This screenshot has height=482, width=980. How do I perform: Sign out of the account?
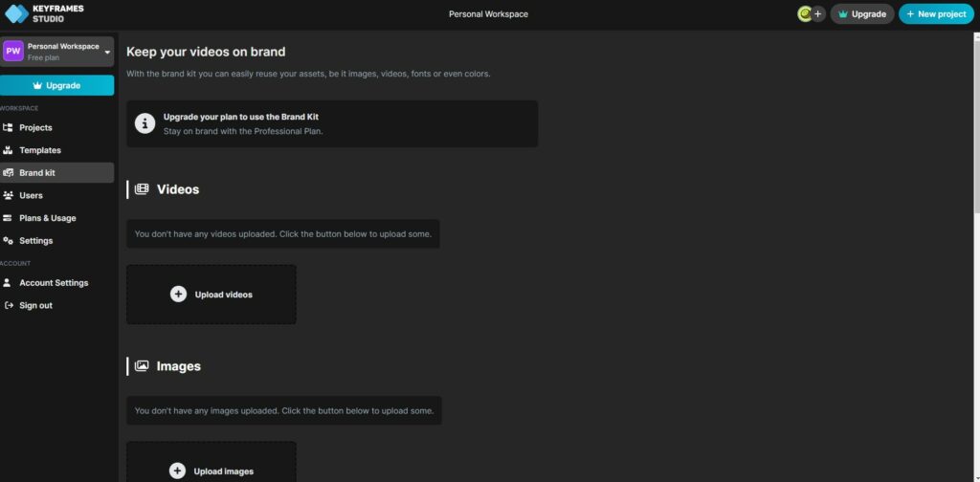(x=35, y=306)
